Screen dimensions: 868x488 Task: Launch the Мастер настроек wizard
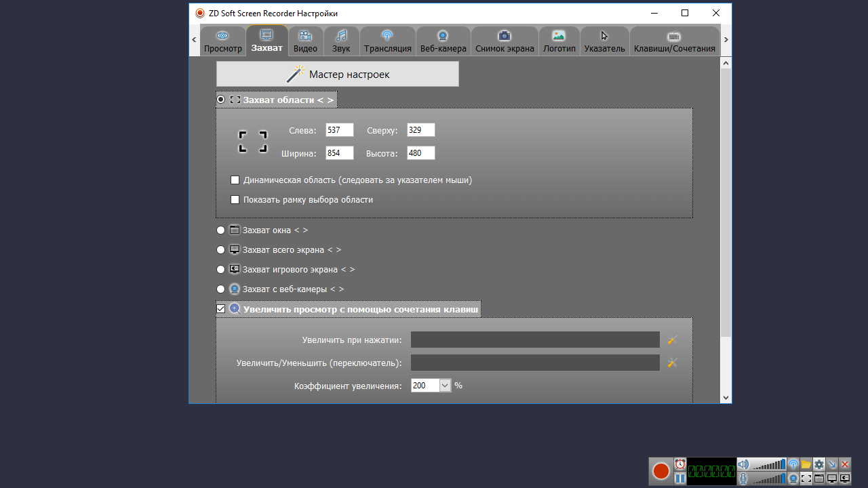pyautogui.click(x=337, y=74)
